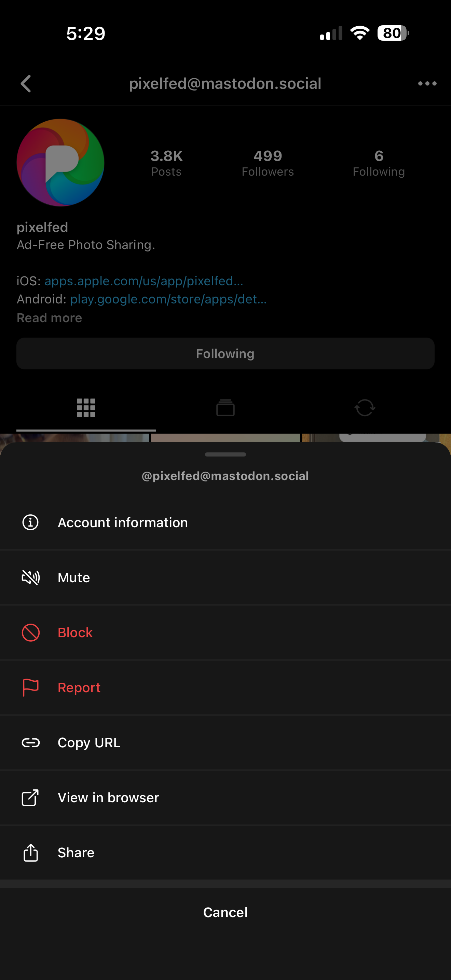
Task: Tap the Share arrow-box icon
Action: pos(30,852)
